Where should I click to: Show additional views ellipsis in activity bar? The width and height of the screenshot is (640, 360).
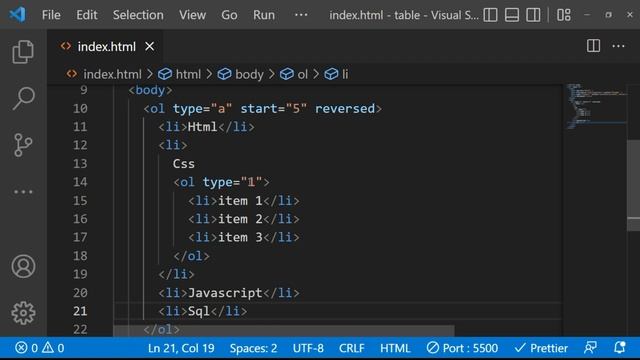click(x=23, y=191)
